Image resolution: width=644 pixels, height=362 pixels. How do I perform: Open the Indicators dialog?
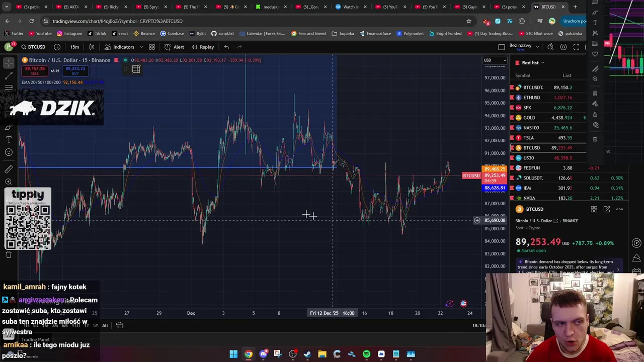pyautogui.click(x=120, y=47)
